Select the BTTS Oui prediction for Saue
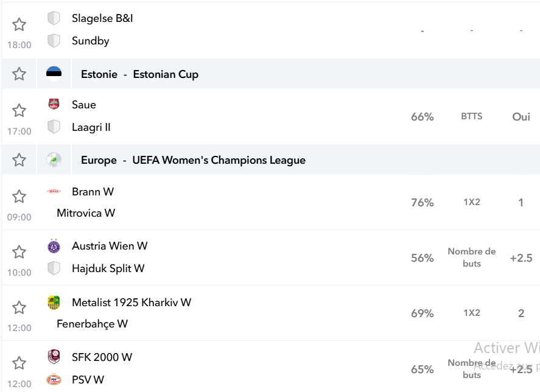Screen dimensions: 540x392 (521, 117)
